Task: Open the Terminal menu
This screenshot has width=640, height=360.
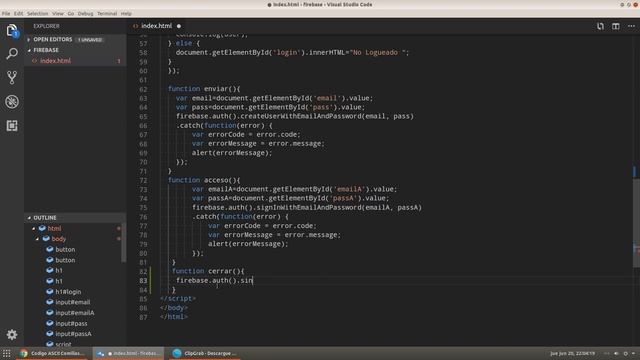Action: click(x=107, y=13)
